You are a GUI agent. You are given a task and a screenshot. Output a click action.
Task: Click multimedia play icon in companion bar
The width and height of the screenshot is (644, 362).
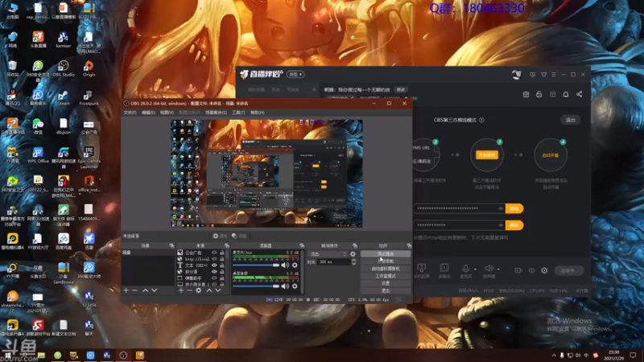pyautogui.click(x=444, y=268)
